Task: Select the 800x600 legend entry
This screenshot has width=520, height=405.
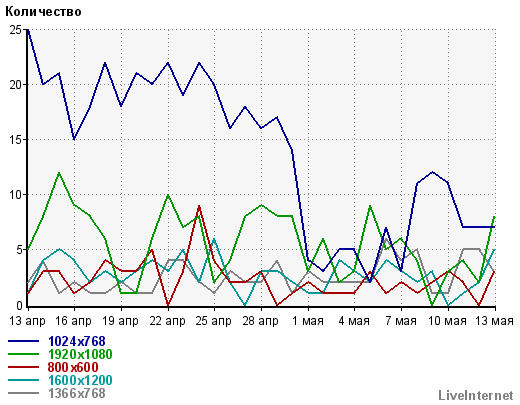Action: 73,367
